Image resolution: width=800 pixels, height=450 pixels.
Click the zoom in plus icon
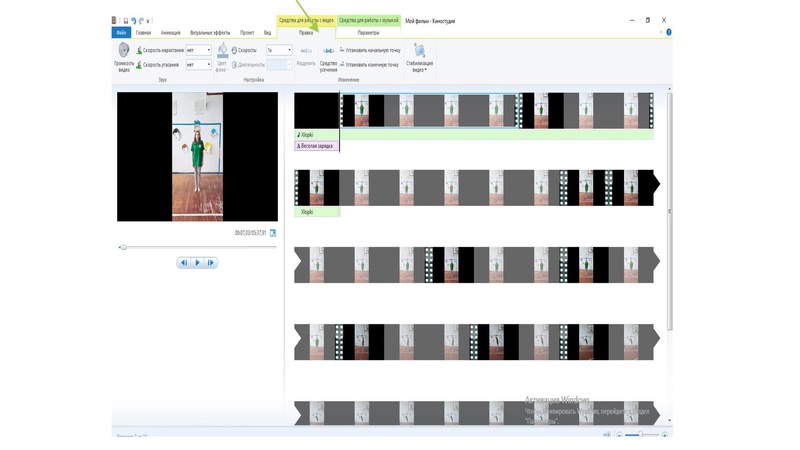point(665,436)
